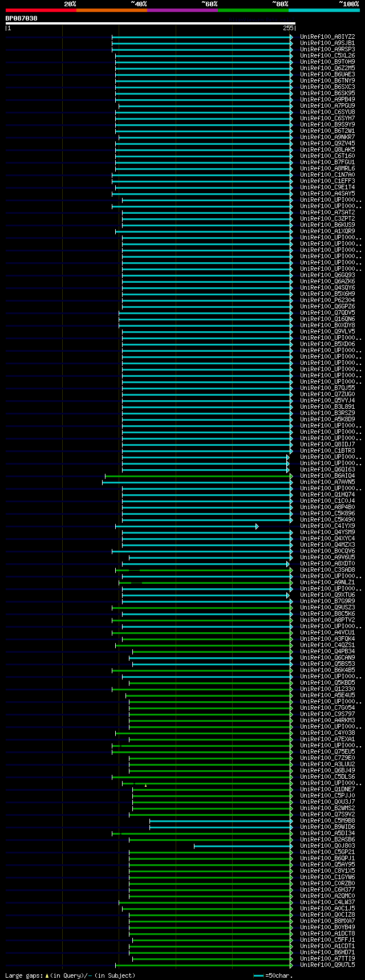Open hit UniRef100_Q6Z2M5
The width and height of the screenshot is (365, 980).
[x=327, y=68]
